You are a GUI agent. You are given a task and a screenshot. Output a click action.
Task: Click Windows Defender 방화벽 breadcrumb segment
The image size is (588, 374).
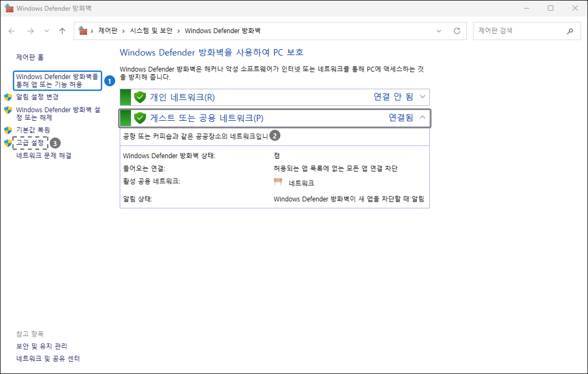pos(222,31)
